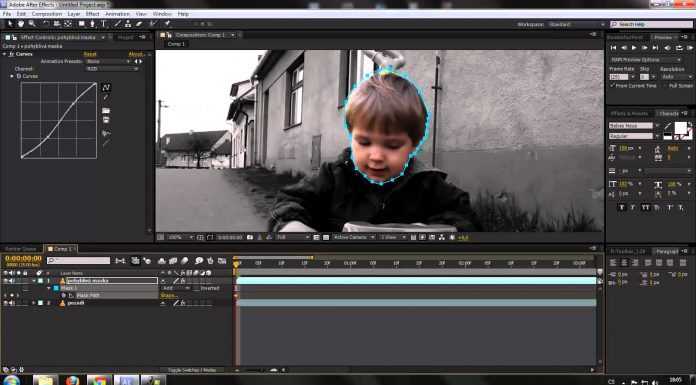Open Mask 1 mode dropdown showing Add
This screenshot has height=385, width=696.
pos(176,288)
